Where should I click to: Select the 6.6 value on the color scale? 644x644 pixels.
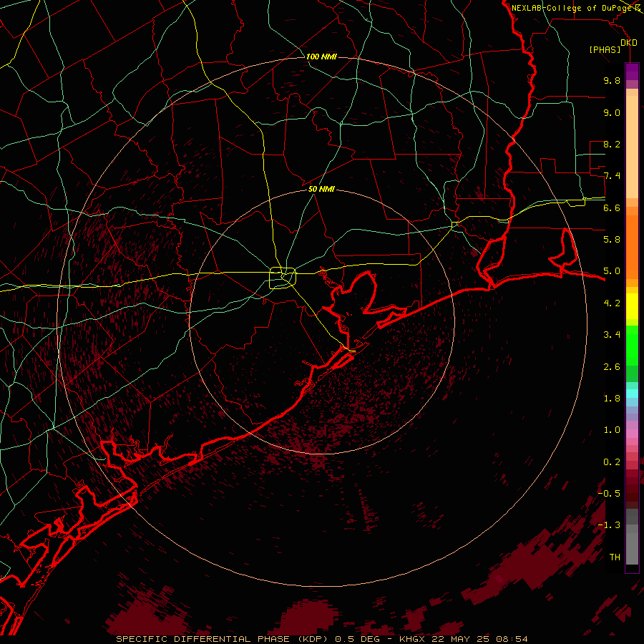tap(612, 208)
